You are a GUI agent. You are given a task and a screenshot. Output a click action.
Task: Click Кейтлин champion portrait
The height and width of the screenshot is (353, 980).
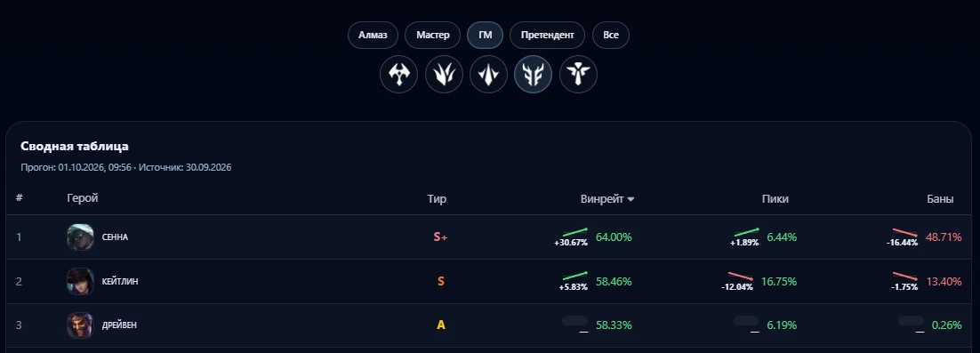coord(81,281)
